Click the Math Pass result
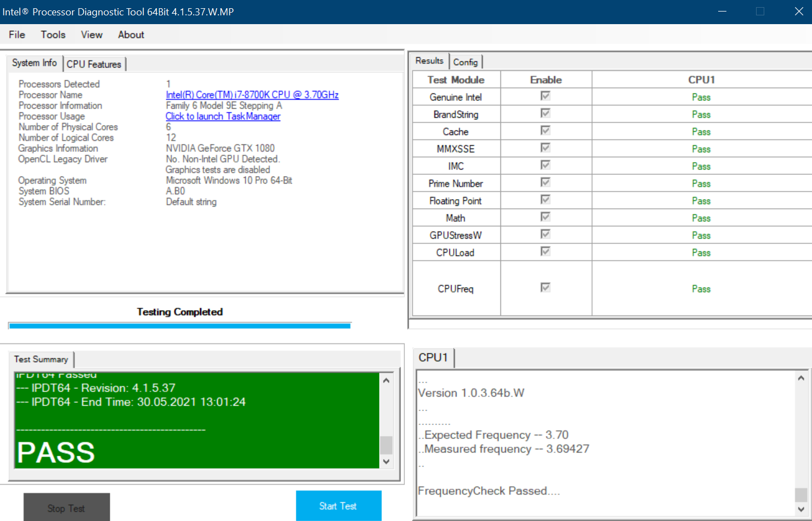Viewport: 812px width, 521px height. coord(701,218)
